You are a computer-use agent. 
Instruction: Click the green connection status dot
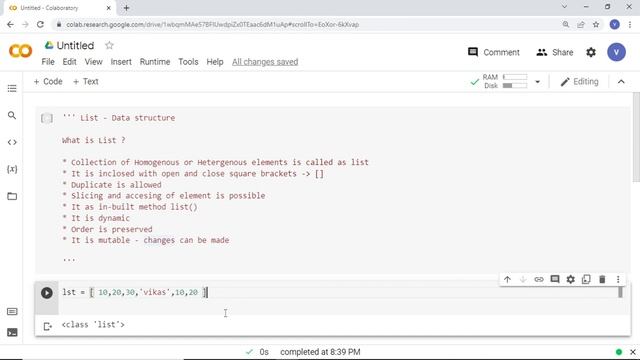coord(619,352)
